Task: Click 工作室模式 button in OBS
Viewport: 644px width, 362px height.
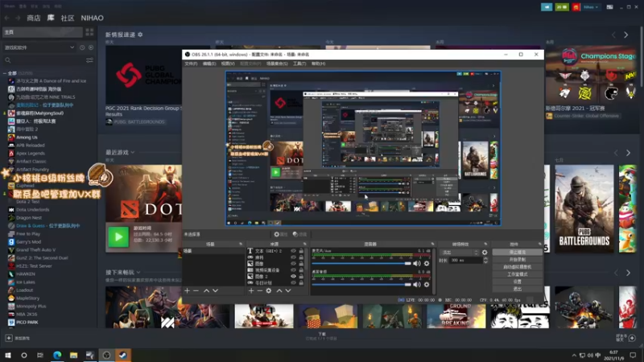Action: point(517,274)
